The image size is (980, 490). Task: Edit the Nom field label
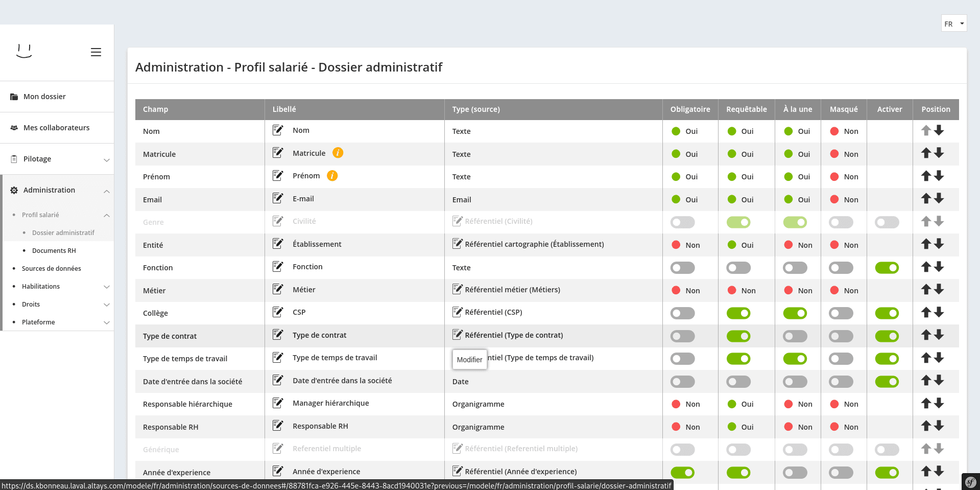(x=278, y=130)
